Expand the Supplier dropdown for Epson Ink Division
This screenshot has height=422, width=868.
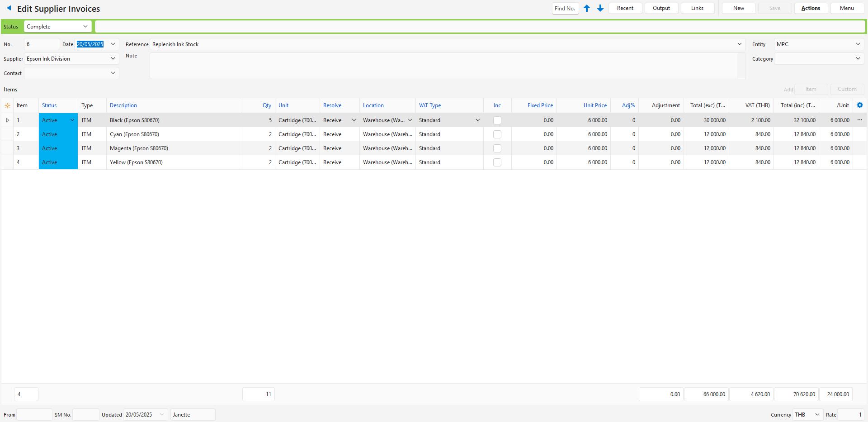pos(113,59)
